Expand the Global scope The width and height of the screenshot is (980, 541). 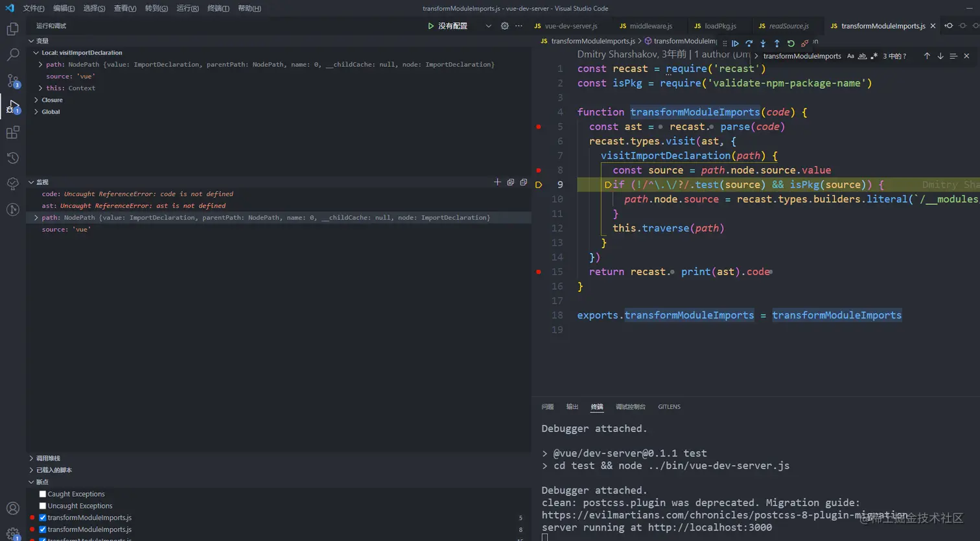point(36,112)
